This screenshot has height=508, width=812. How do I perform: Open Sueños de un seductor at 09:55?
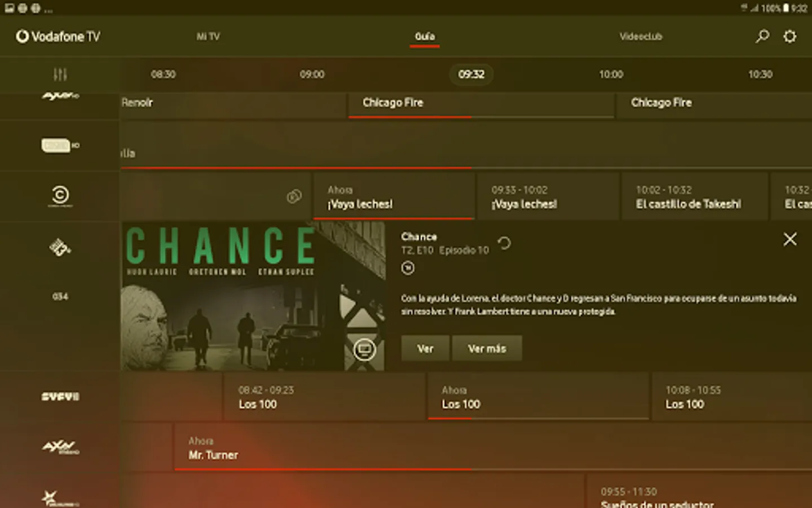click(x=699, y=492)
